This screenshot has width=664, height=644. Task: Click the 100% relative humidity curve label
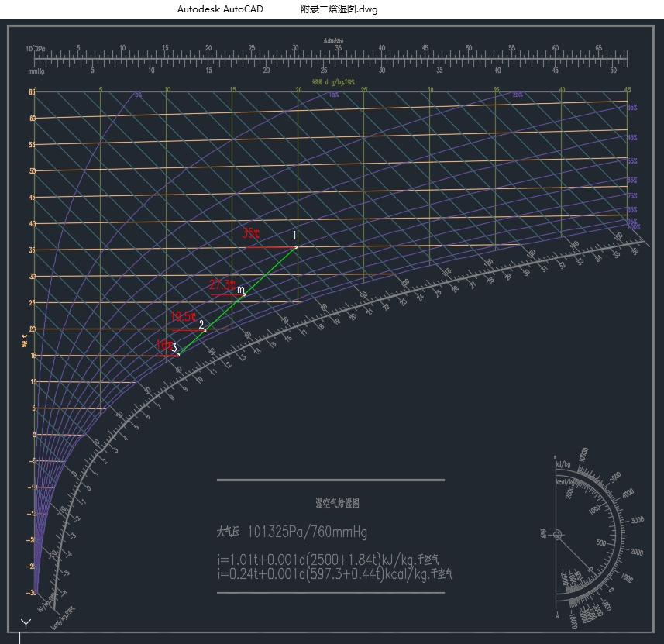pos(633,227)
